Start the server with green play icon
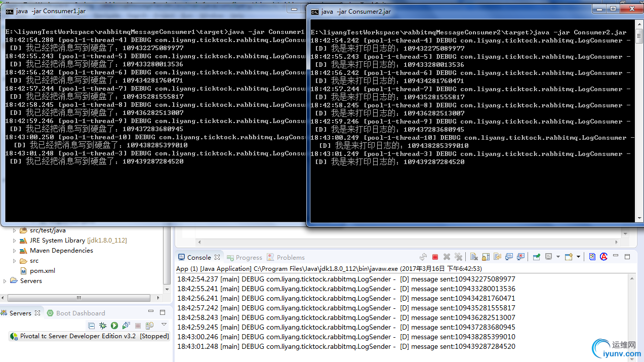The height and width of the screenshot is (362, 644). coord(114,326)
